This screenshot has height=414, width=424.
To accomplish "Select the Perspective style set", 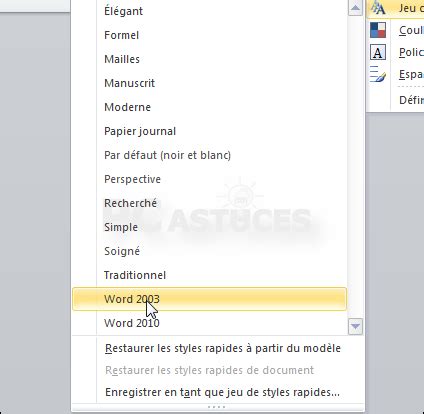I will pos(209,179).
